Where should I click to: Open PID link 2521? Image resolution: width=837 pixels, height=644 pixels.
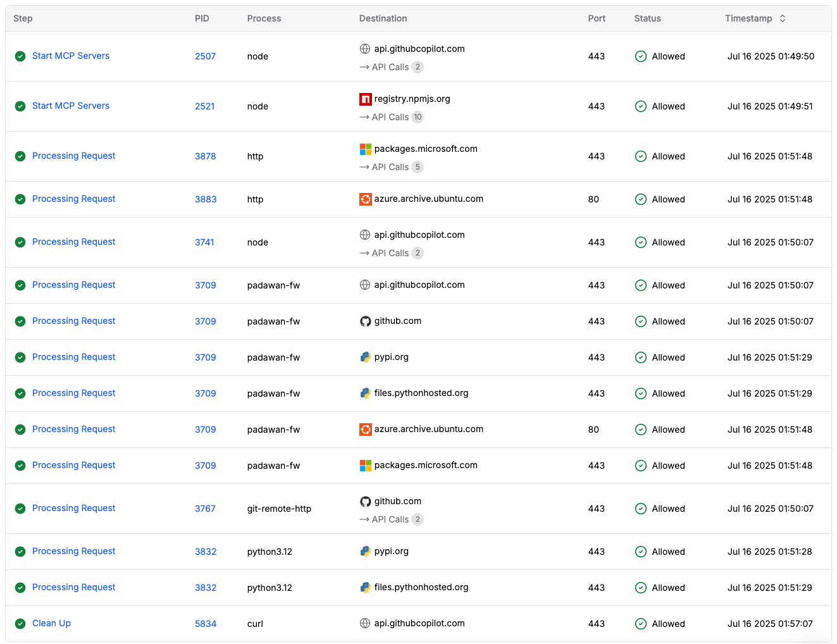(204, 106)
